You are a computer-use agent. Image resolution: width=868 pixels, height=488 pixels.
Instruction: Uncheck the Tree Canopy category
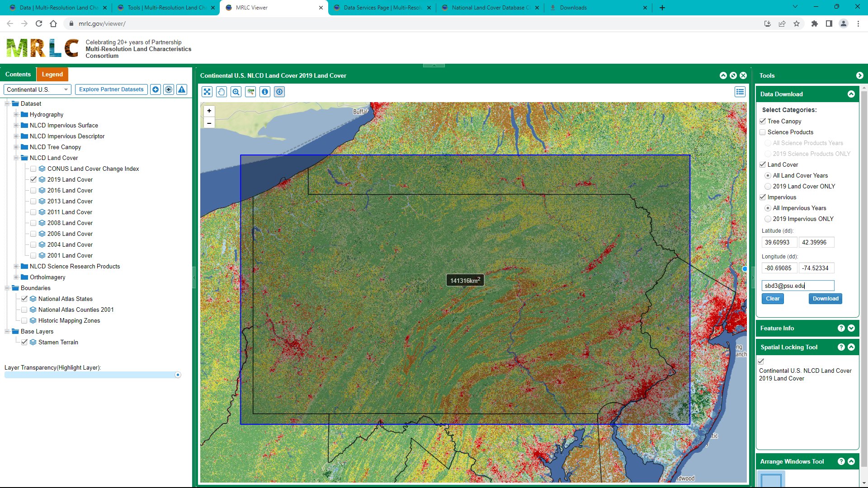pos(763,121)
